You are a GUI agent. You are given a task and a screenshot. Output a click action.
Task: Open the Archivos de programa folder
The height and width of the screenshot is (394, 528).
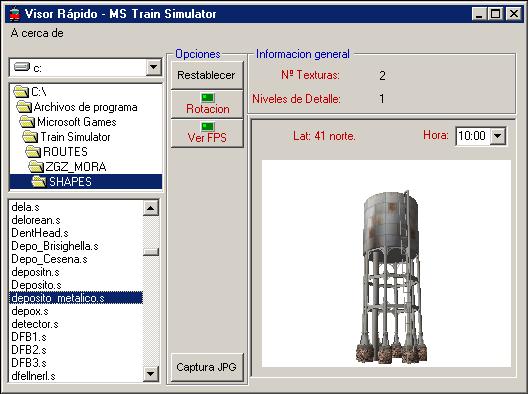point(77,107)
